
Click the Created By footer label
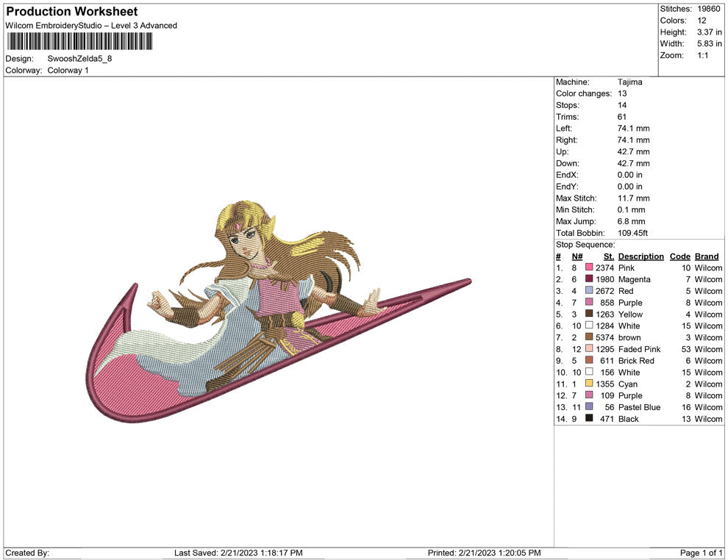tap(27, 553)
